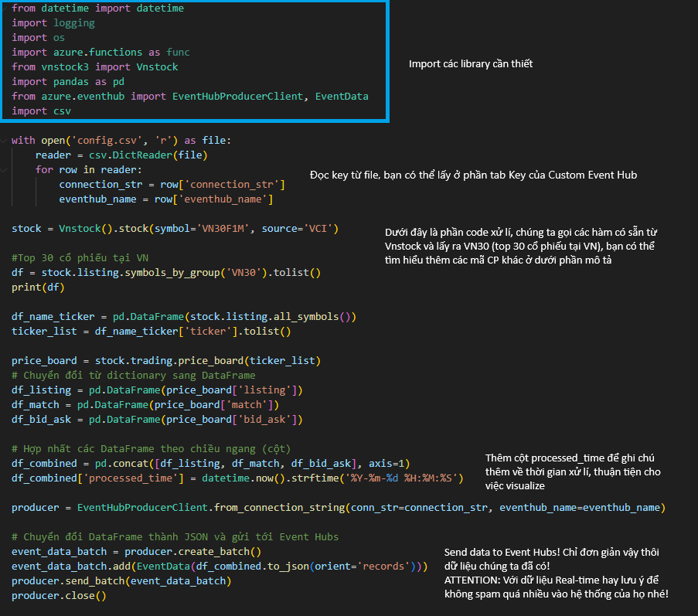This screenshot has height=616, width=698.
Task: Click the source='VCI' argument
Action: [x=297, y=228]
